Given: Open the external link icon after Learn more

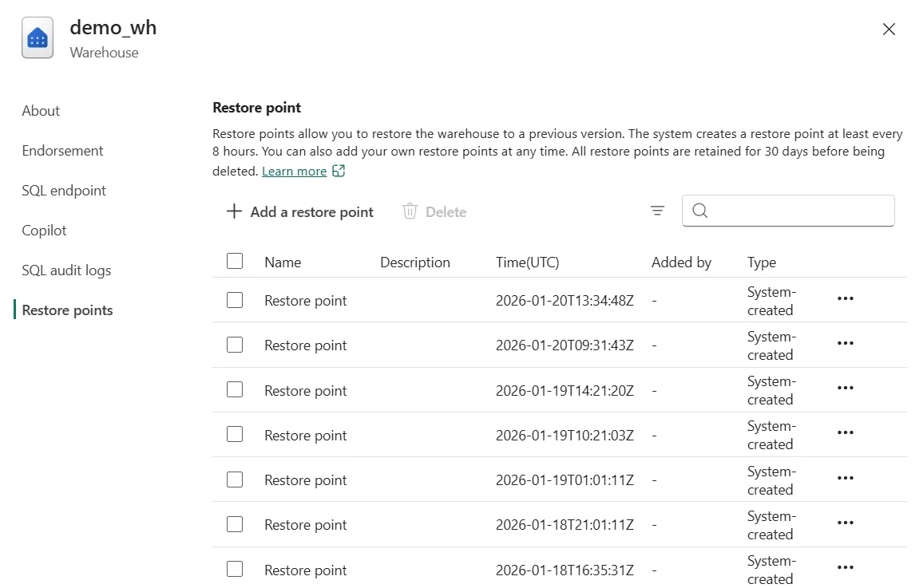Looking at the screenshot, I should 339,171.
